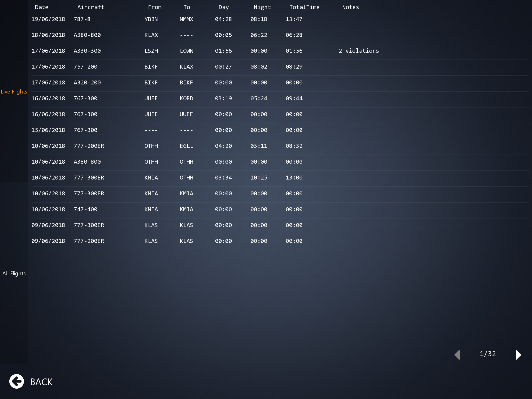This screenshot has height=399, width=532.
Task: Open the flight with 2 violations note
Action: tap(359, 51)
